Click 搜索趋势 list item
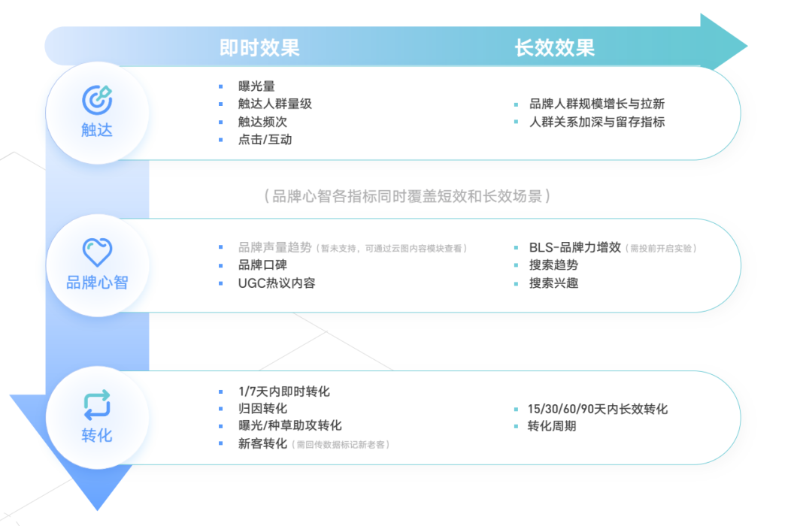Image resolution: width=812 pixels, height=526 pixels. coord(553,265)
